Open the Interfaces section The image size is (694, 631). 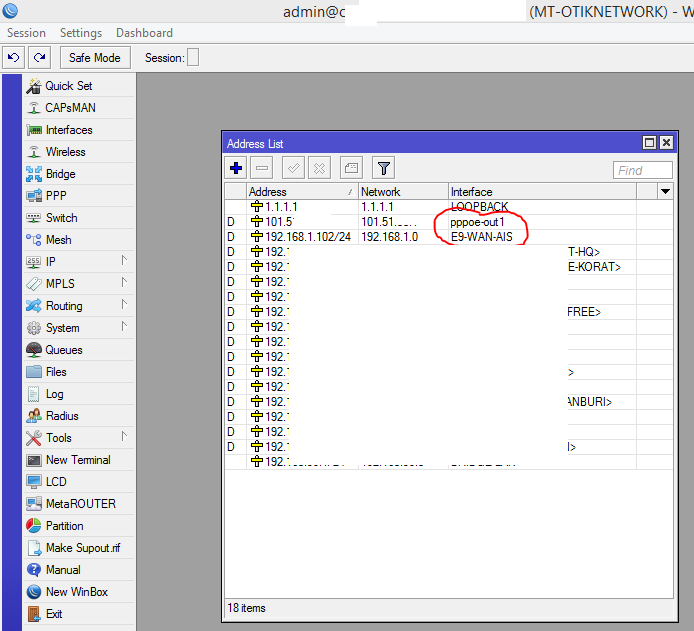click(79, 130)
